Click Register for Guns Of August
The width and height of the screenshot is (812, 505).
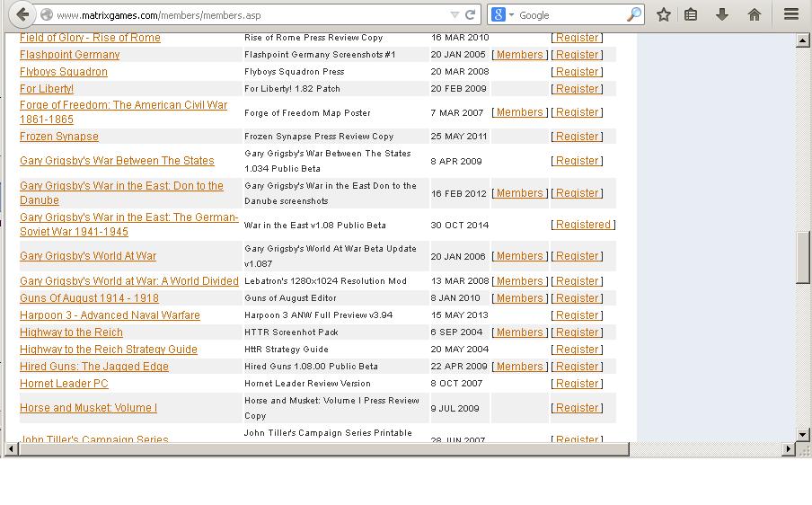click(x=577, y=297)
